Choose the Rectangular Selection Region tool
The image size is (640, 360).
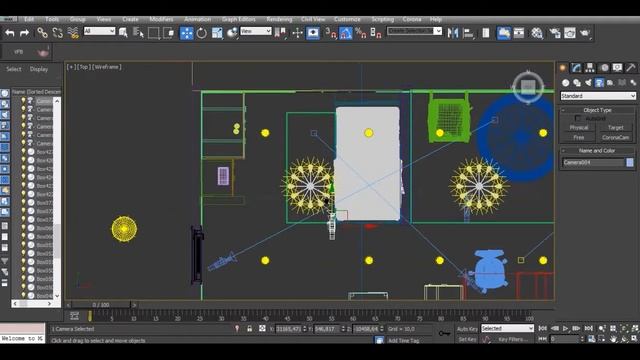pos(153,33)
